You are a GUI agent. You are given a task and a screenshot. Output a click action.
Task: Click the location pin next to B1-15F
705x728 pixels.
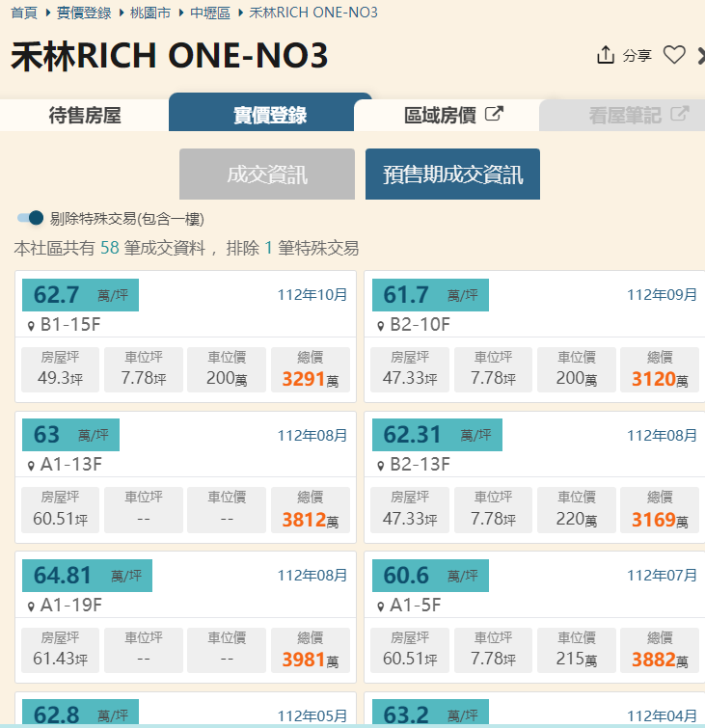point(31,326)
